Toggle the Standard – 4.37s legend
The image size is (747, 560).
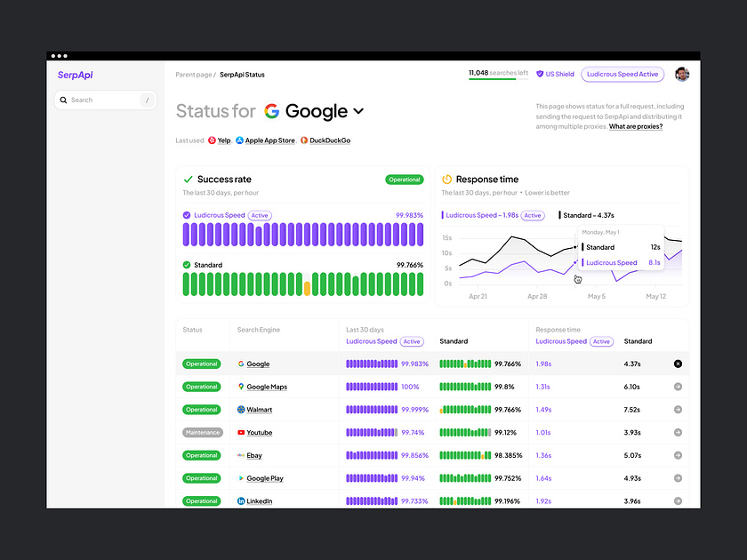pyautogui.click(x=586, y=215)
